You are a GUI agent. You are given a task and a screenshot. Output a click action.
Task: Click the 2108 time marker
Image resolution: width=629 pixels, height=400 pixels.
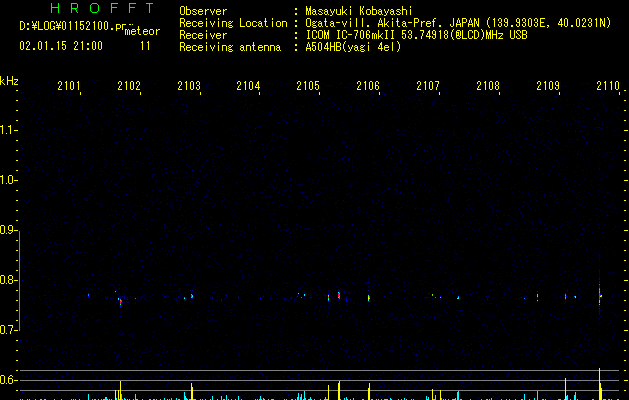[x=488, y=86]
